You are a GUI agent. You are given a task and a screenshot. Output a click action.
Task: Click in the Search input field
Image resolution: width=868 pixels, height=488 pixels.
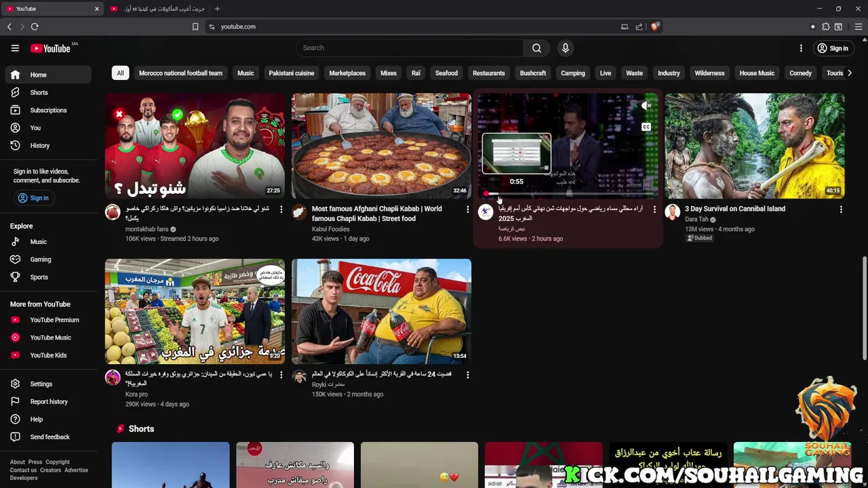point(409,48)
